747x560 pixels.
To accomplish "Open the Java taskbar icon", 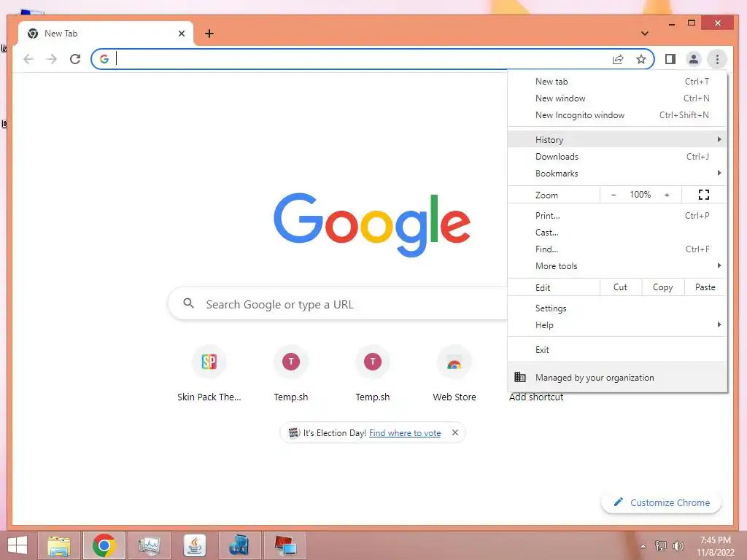I will 195,545.
